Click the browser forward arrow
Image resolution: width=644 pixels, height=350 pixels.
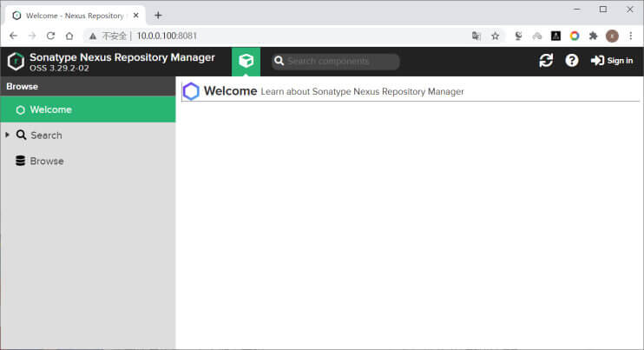(x=32, y=36)
